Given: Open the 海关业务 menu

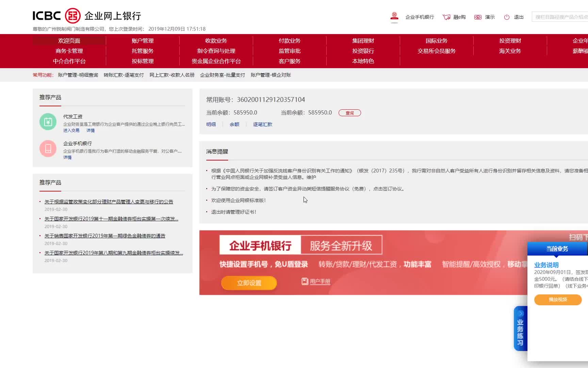Looking at the screenshot, I should pos(510,51).
